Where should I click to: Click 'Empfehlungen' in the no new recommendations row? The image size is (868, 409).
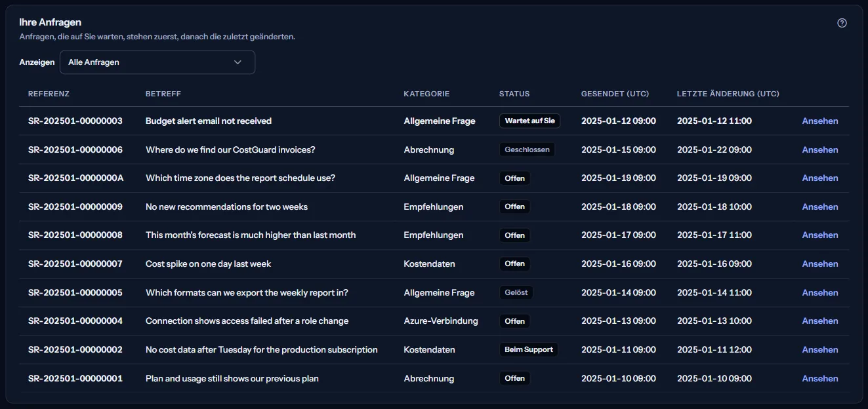(434, 206)
